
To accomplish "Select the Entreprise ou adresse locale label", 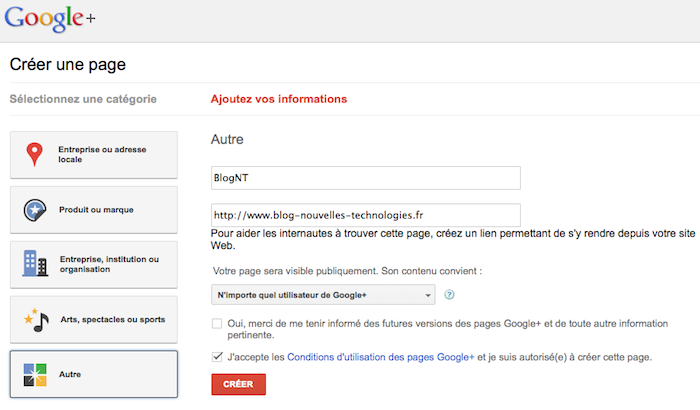I will [102, 155].
